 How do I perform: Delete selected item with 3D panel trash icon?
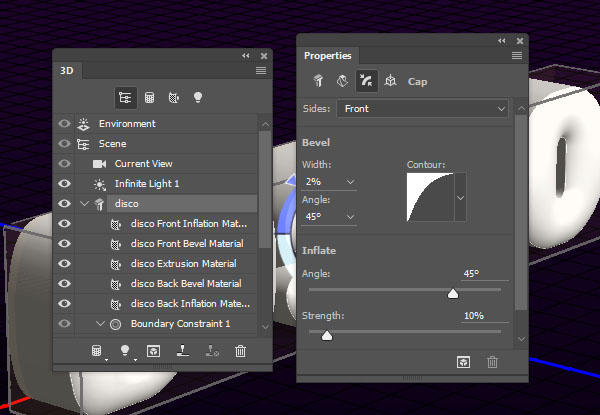[240, 350]
